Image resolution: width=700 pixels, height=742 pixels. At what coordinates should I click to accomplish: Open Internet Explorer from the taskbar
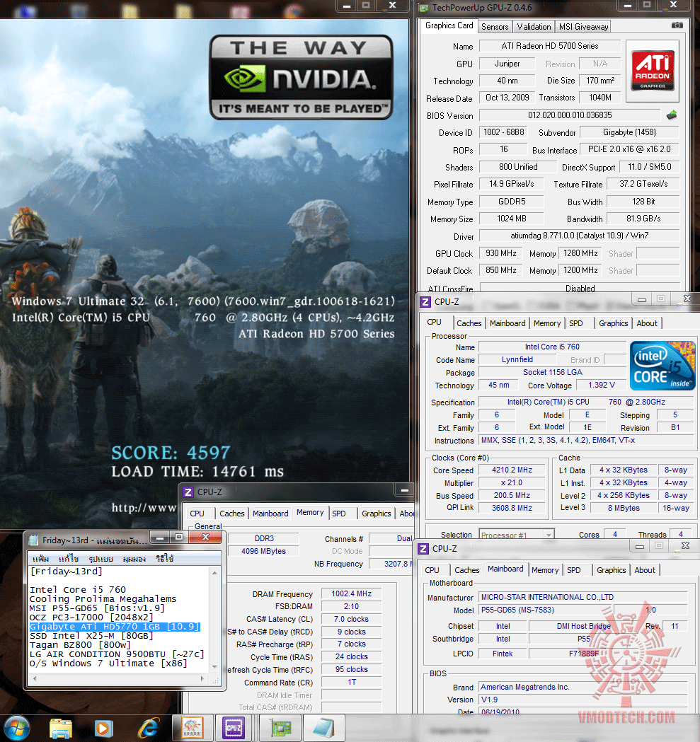[x=149, y=729]
